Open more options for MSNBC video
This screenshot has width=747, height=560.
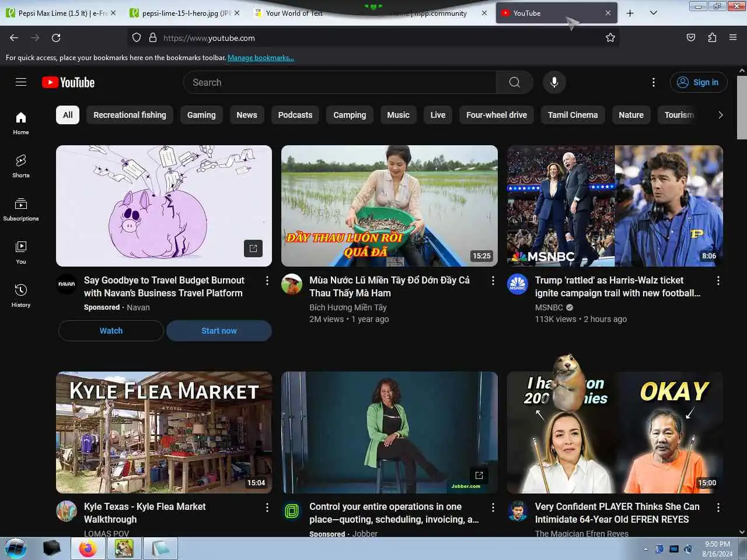click(x=718, y=281)
